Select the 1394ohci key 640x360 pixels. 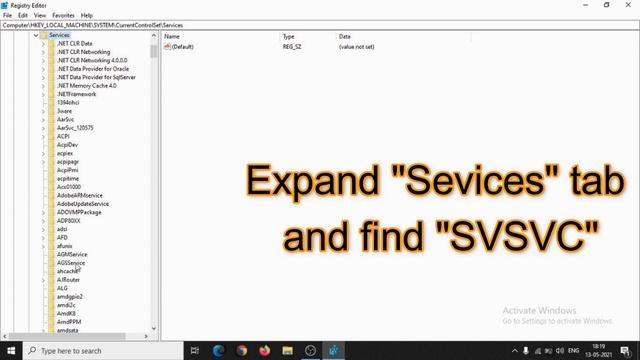pos(68,102)
